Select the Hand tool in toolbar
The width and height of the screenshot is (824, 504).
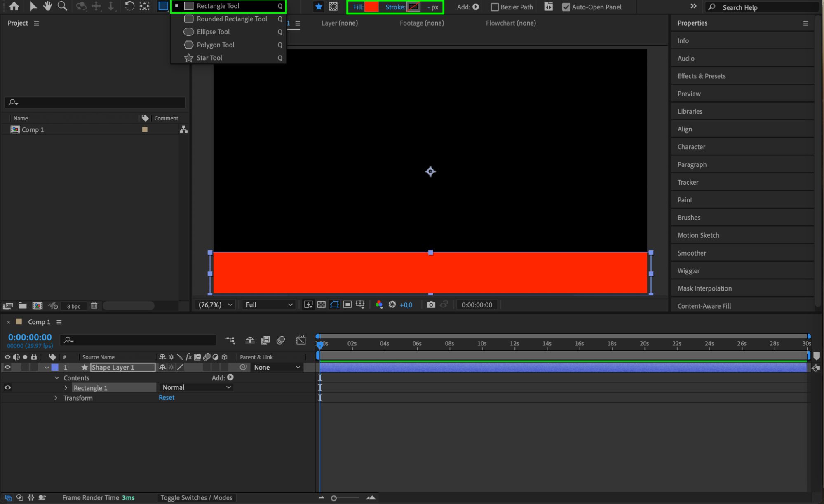click(x=47, y=6)
